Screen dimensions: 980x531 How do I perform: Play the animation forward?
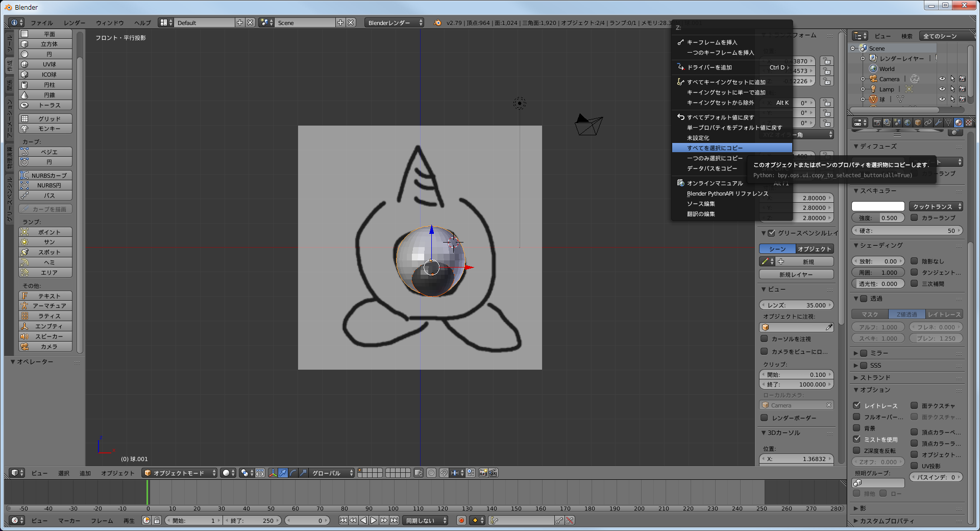(x=374, y=520)
